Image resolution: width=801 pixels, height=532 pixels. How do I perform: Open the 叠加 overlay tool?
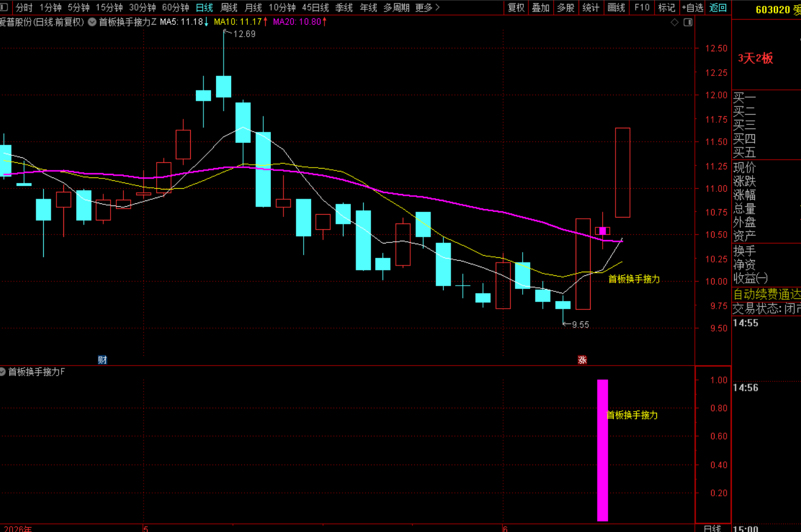pos(541,7)
